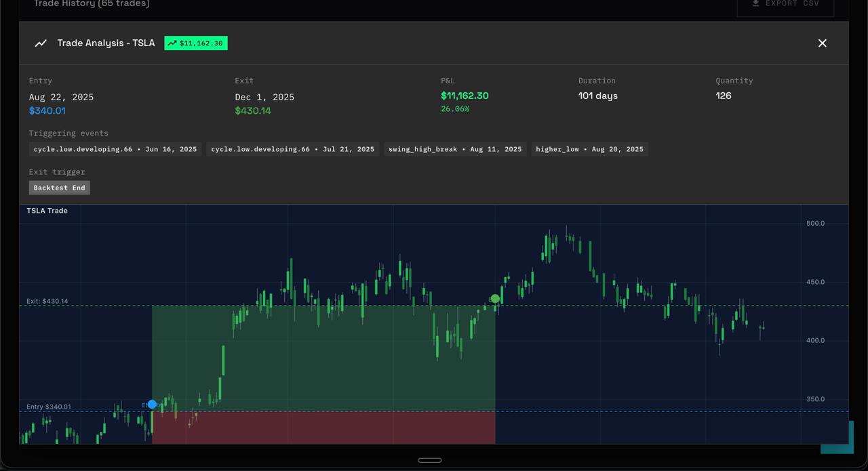Click the cycle.low.developing.66 Jun 16 event chip

coord(115,149)
